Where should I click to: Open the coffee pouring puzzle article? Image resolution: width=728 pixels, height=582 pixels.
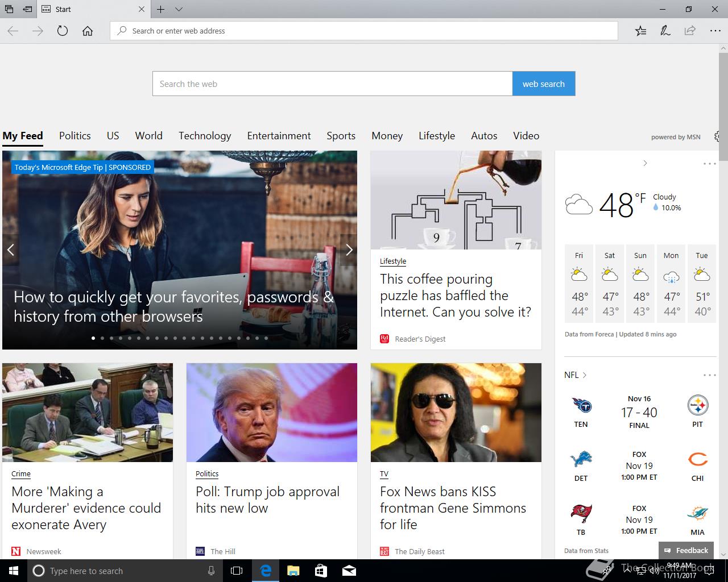[x=455, y=296]
